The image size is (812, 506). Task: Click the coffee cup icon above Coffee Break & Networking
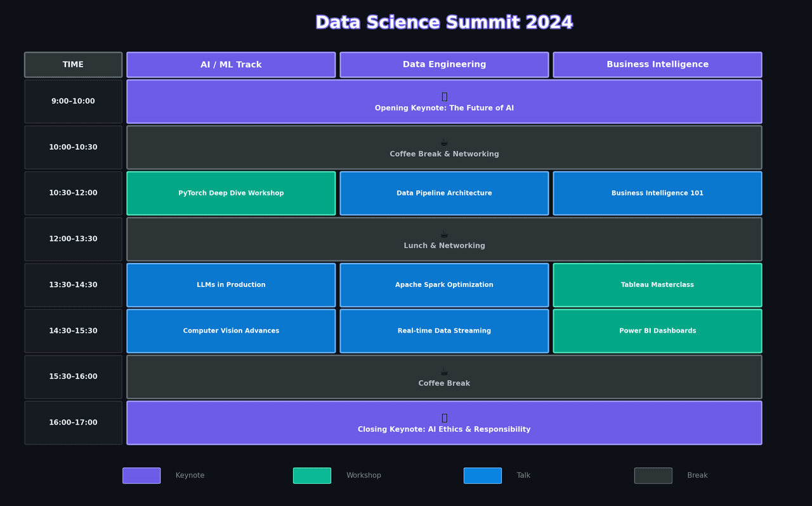444,142
